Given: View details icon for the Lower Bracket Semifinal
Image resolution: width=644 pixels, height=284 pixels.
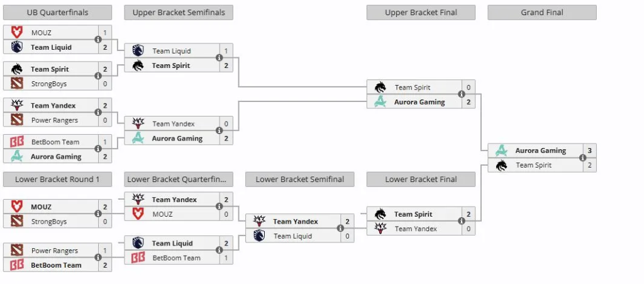Looking at the screenshot, I should click(x=341, y=229).
